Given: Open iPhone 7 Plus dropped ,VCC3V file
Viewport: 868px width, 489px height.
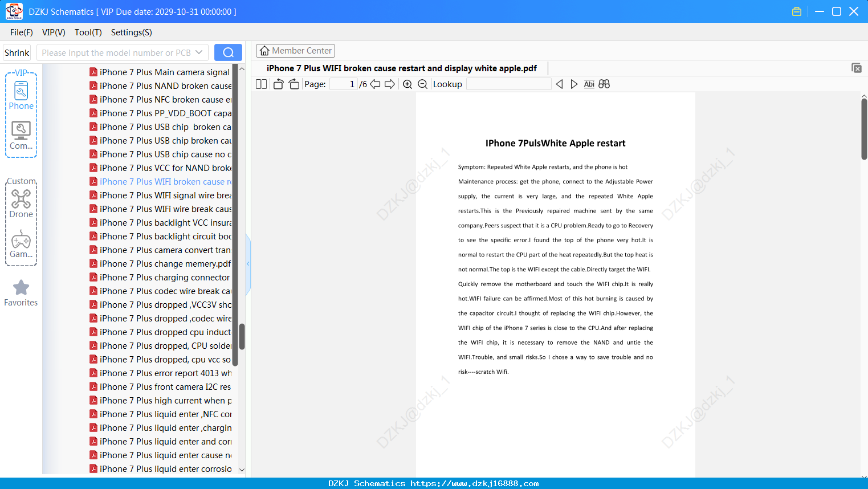Looking at the screenshot, I should tap(161, 305).
